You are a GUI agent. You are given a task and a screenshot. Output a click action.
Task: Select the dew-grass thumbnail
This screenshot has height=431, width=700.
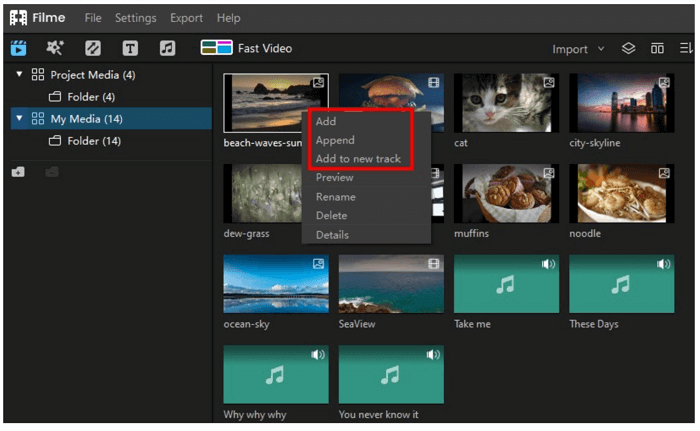(x=263, y=193)
